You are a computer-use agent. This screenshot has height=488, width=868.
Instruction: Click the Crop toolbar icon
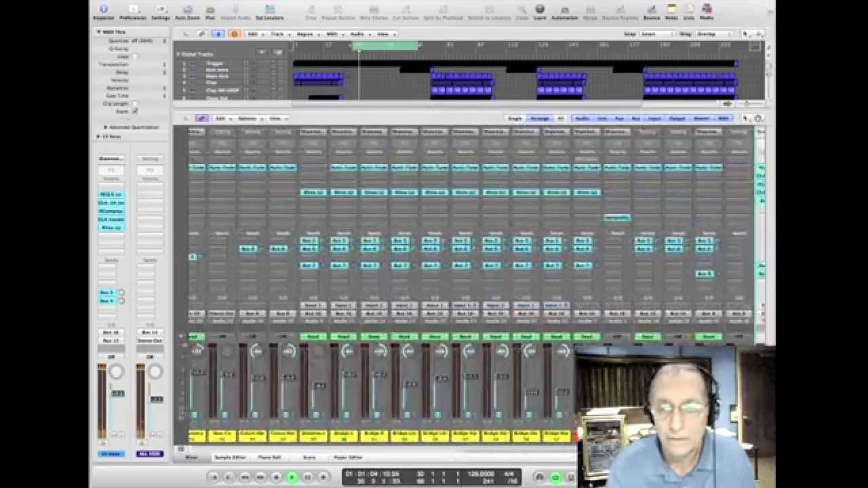coord(311,11)
